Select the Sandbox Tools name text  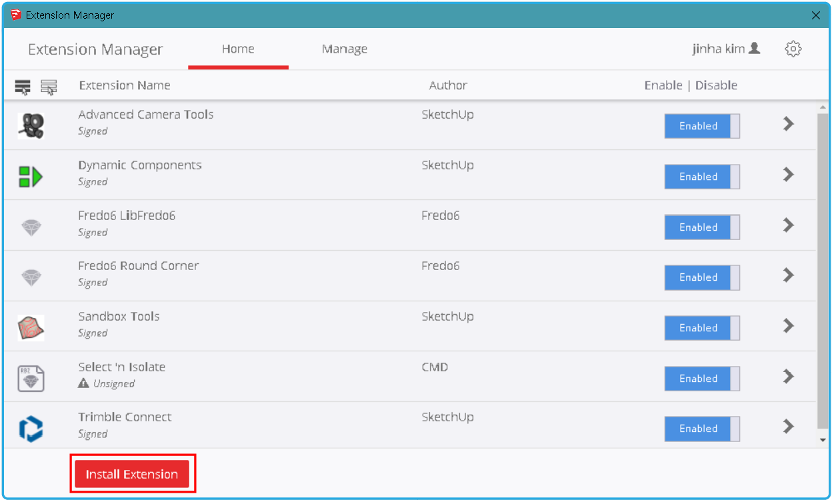(x=119, y=316)
